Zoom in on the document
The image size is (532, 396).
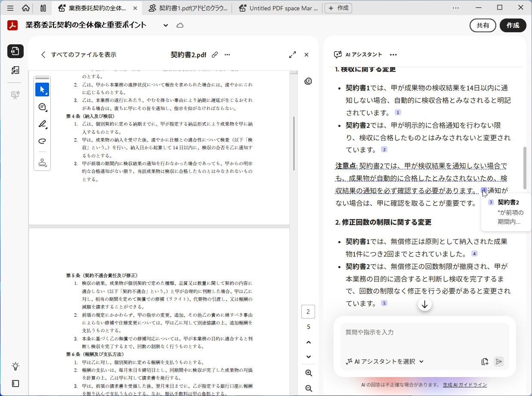pos(308,373)
